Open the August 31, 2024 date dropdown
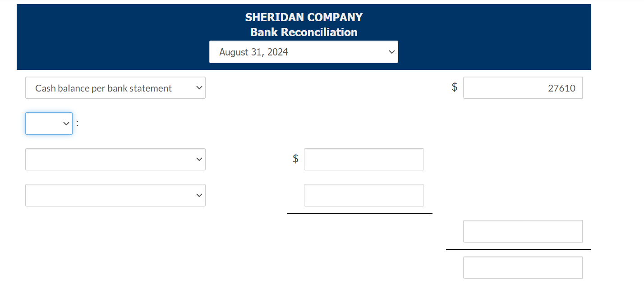This screenshot has height=284, width=644. (x=304, y=52)
